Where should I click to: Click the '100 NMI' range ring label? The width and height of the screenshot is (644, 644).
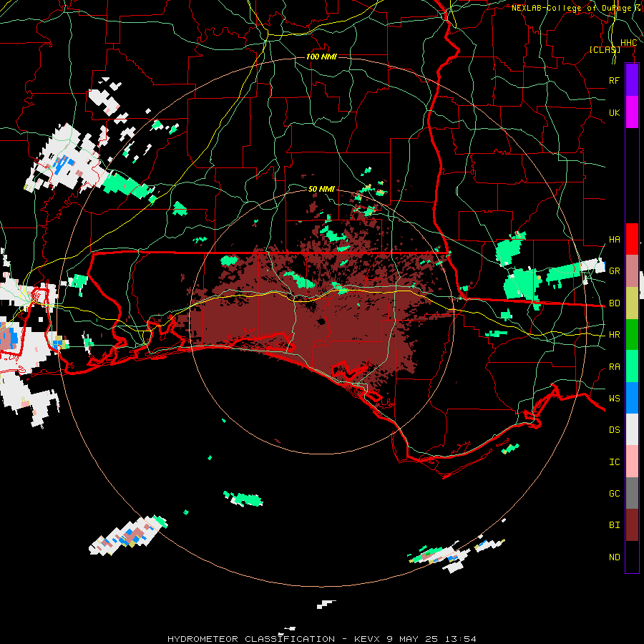click(321, 57)
